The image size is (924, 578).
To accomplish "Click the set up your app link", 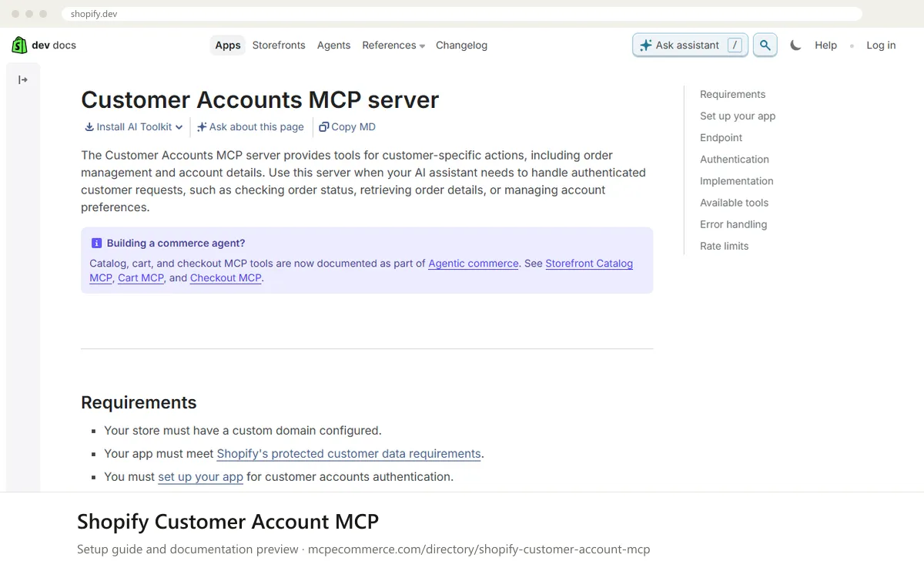I will (x=200, y=477).
